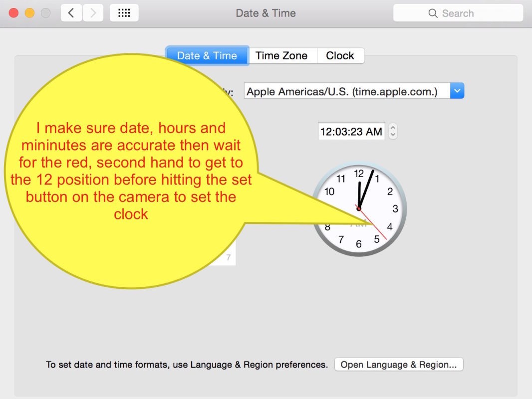Click the magnifying glass search icon
This screenshot has height=399, width=532.
pos(433,13)
